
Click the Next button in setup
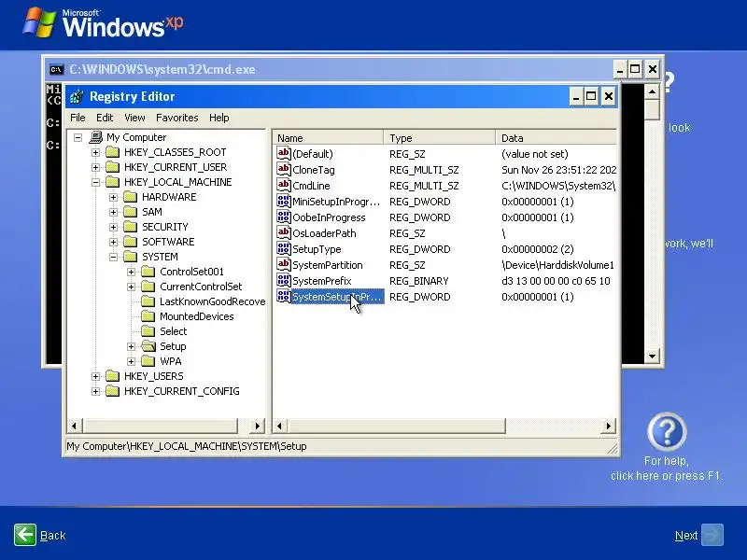pos(698,535)
